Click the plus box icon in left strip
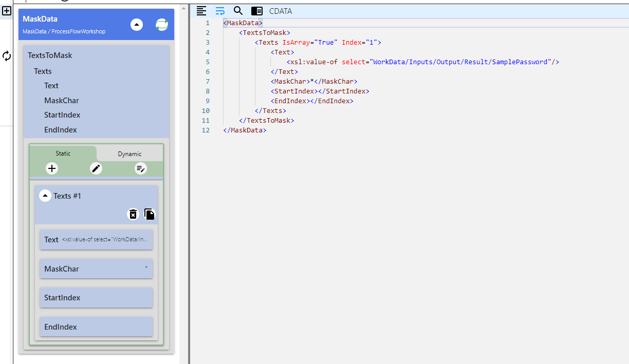This screenshot has width=629, height=364. click(x=7, y=10)
